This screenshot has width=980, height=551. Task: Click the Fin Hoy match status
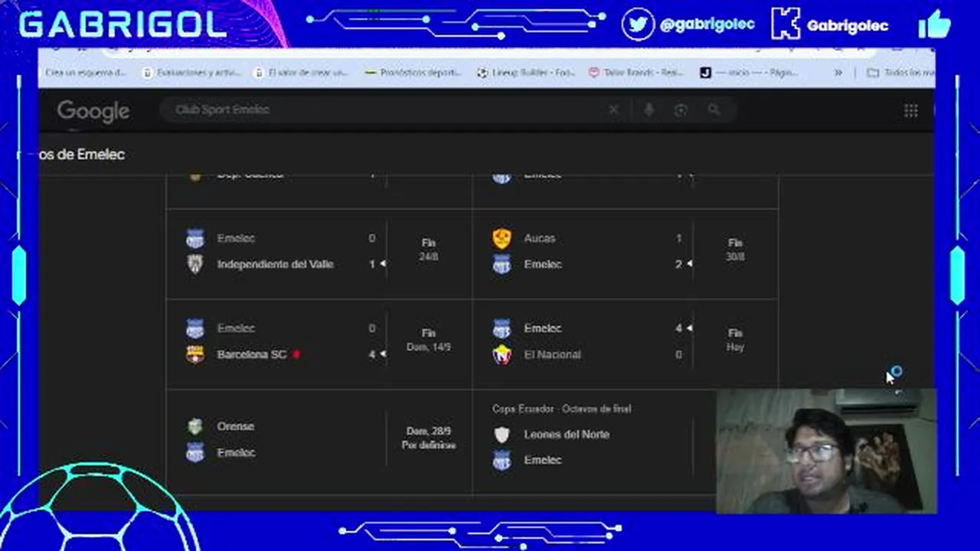pyautogui.click(x=735, y=340)
